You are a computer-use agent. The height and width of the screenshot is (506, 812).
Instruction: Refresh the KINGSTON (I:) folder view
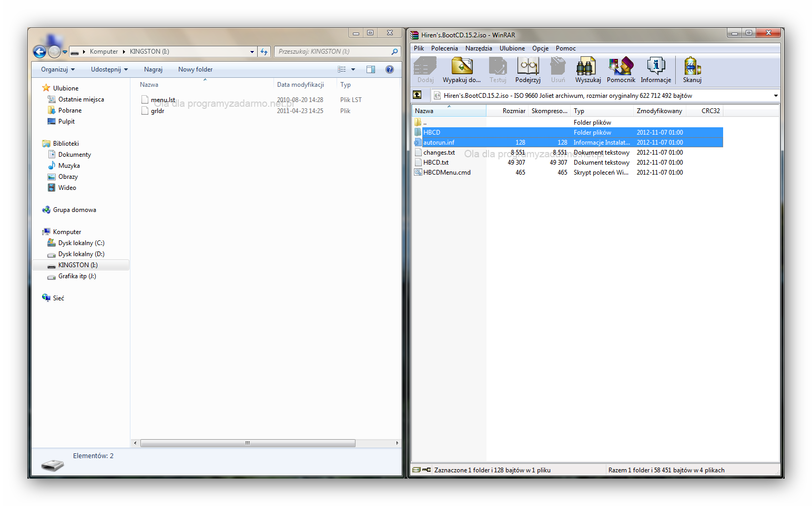click(x=264, y=52)
